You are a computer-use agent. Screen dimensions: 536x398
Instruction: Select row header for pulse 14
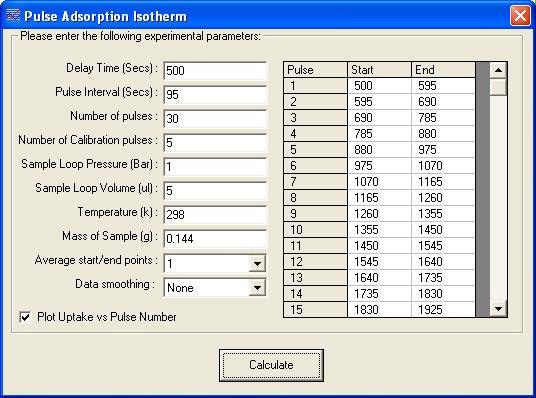(x=316, y=293)
